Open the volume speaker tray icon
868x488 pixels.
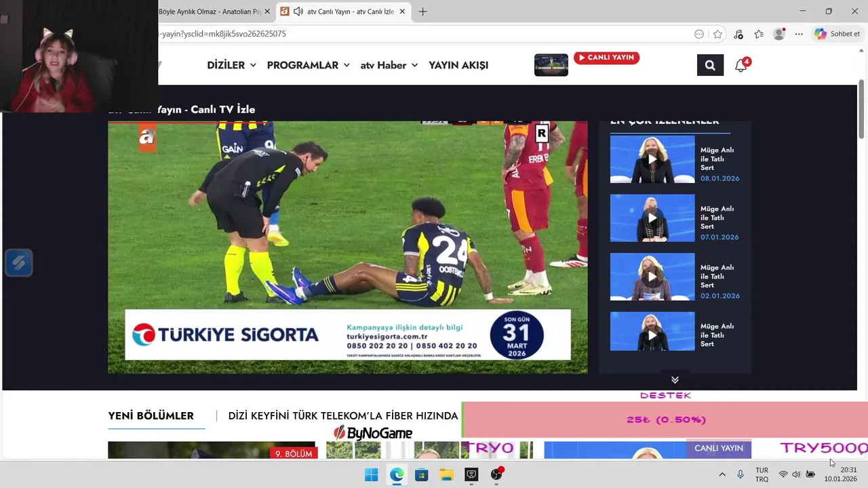[796, 474]
